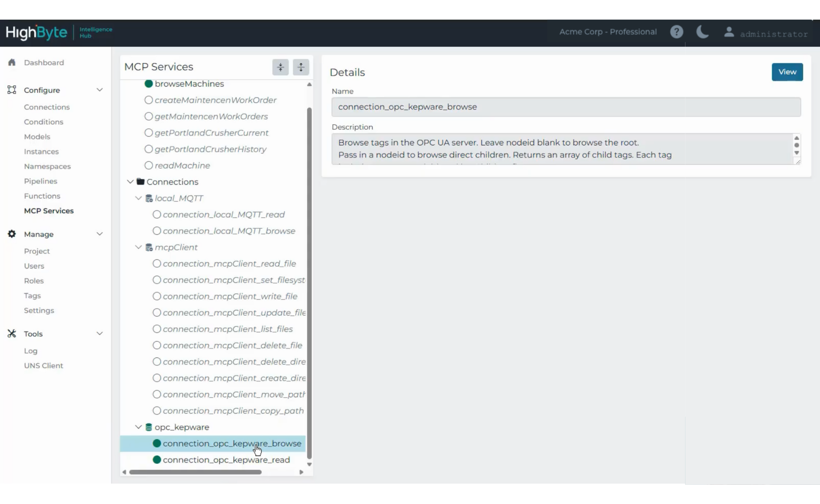Open the Dashboard via home icon
Viewport: 820px width, 504px height.
(x=12, y=62)
